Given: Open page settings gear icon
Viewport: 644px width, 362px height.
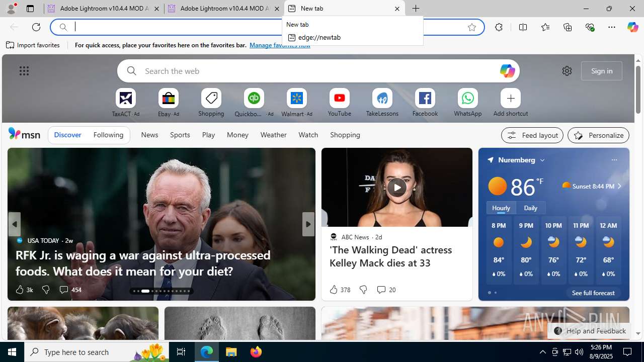Looking at the screenshot, I should (x=567, y=71).
